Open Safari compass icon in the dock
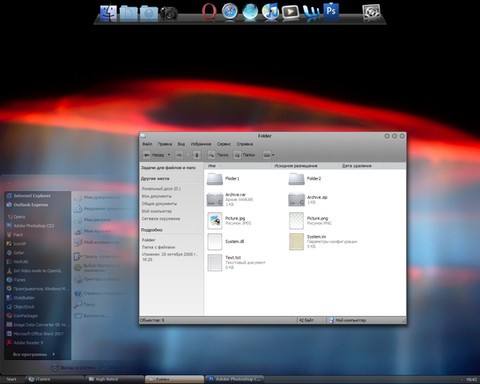The height and width of the screenshot is (384, 480). pyautogui.click(x=230, y=12)
